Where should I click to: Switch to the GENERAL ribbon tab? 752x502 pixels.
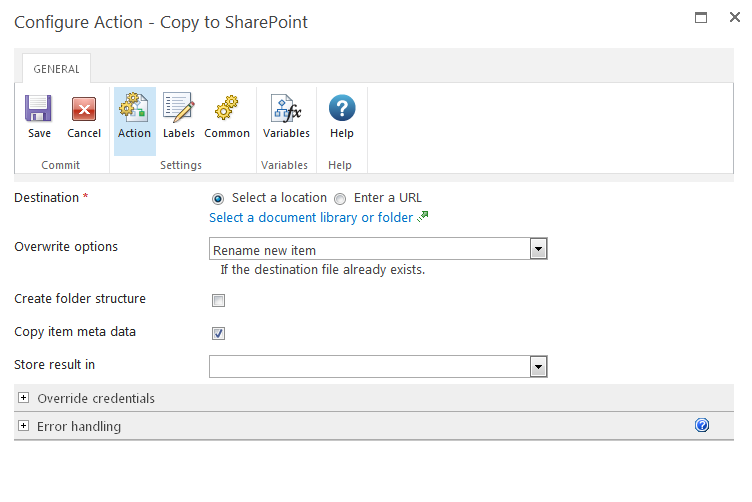pyautogui.click(x=56, y=69)
